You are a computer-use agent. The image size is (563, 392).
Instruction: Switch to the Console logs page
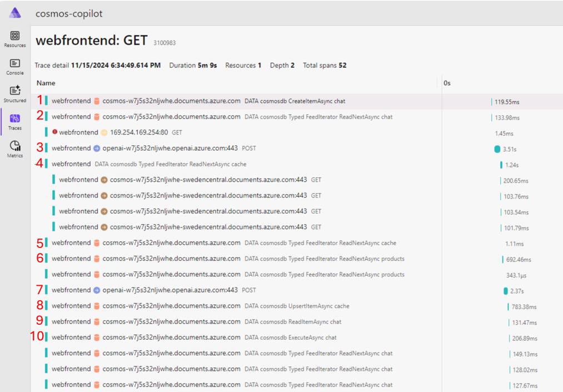[15, 67]
